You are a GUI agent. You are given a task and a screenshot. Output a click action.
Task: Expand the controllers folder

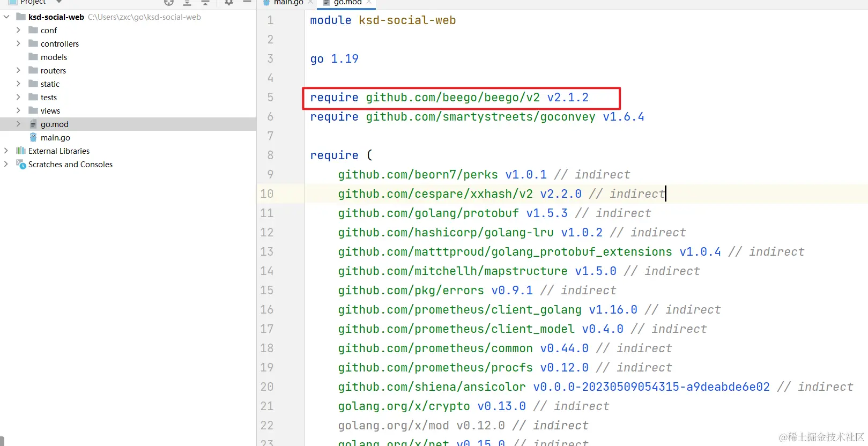[x=18, y=43]
